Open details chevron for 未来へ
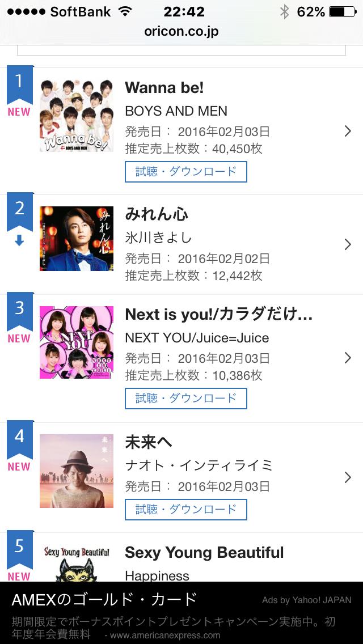 [x=348, y=478]
